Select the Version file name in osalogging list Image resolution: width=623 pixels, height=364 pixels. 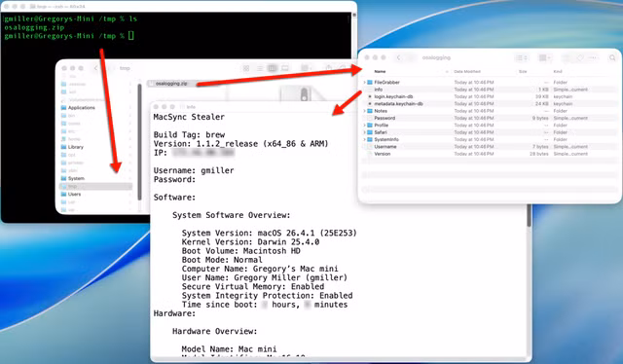[x=383, y=154]
